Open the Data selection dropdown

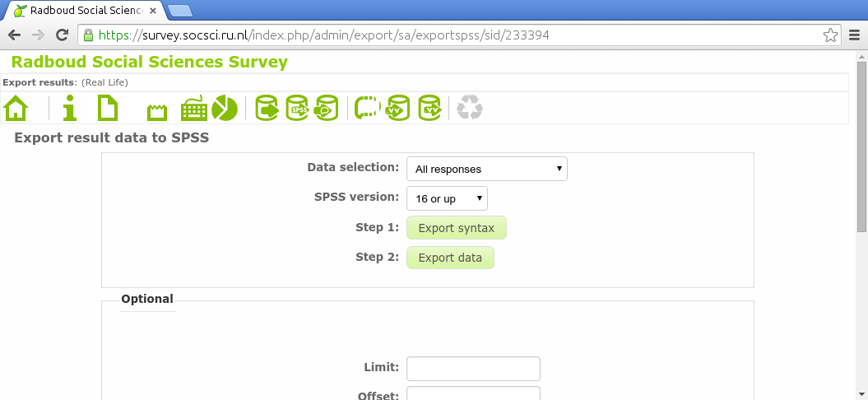(x=486, y=169)
